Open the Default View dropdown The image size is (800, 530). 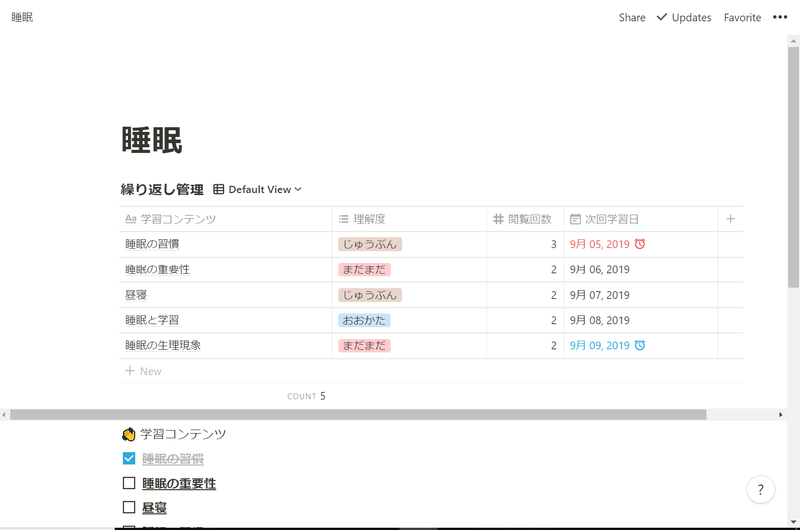pyautogui.click(x=264, y=189)
